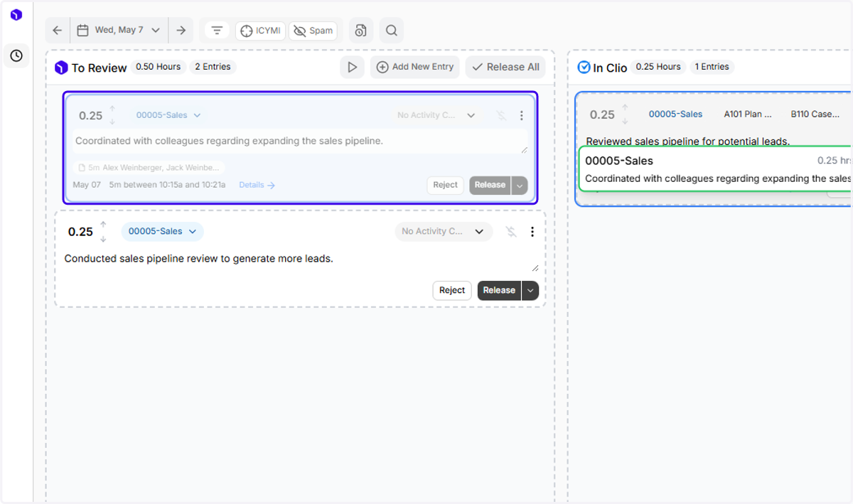
Task: Click the 0.25 Hours badge in In Clio
Action: click(658, 67)
